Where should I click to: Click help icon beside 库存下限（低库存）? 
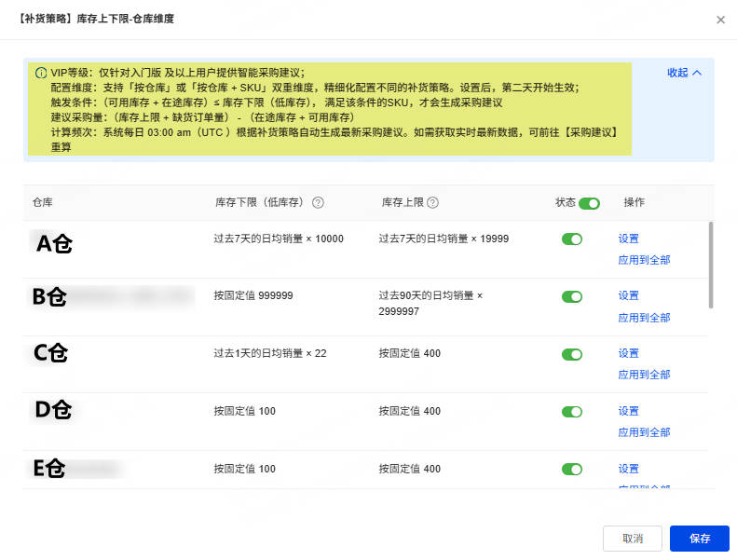[x=319, y=202]
